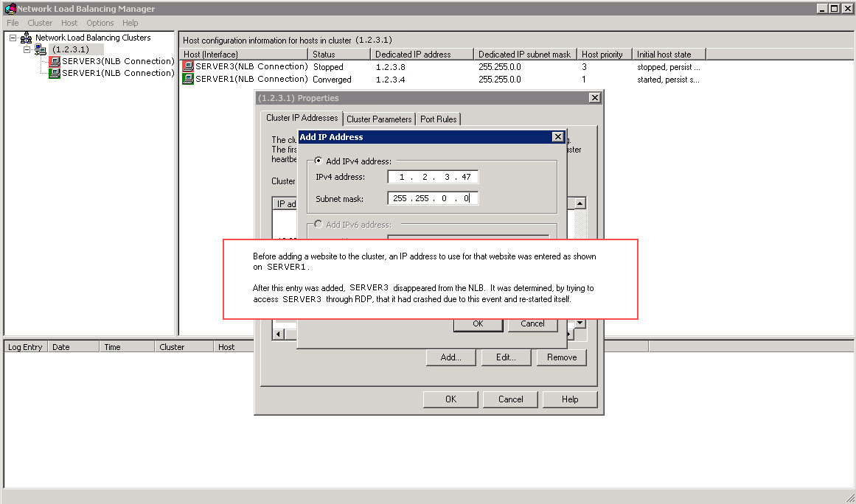
Task: Sort log by Log Entry column
Action: [x=26, y=347]
